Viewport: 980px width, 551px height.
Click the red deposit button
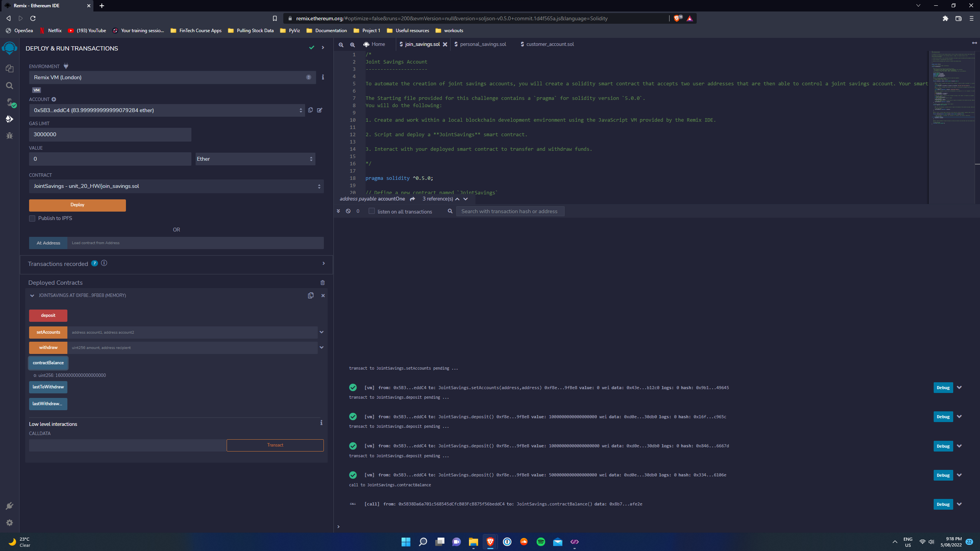tap(48, 316)
